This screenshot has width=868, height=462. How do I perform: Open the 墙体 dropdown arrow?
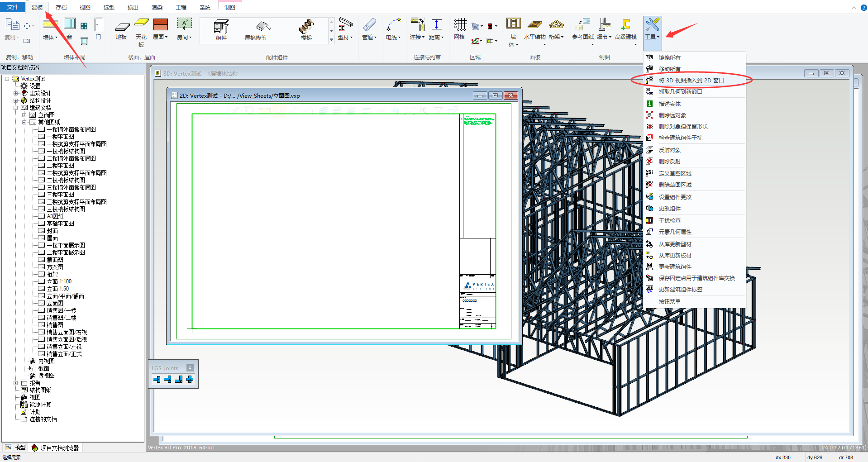pyautogui.click(x=56, y=38)
